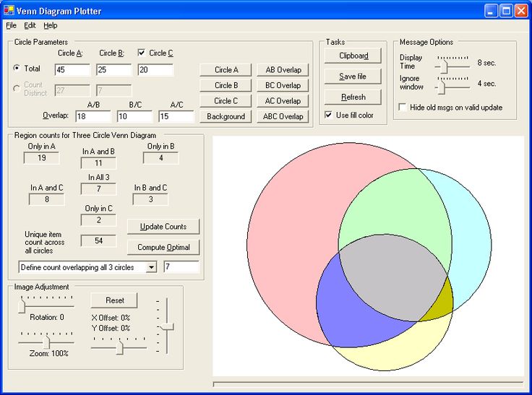Click the Reset image adjustment button
The height and width of the screenshot is (395, 532).
point(114,300)
